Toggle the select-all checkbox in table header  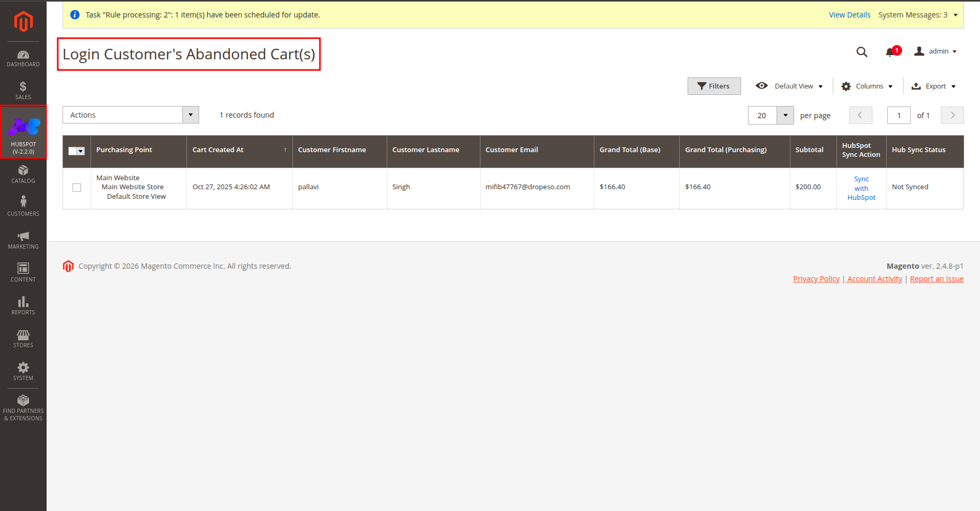point(73,151)
